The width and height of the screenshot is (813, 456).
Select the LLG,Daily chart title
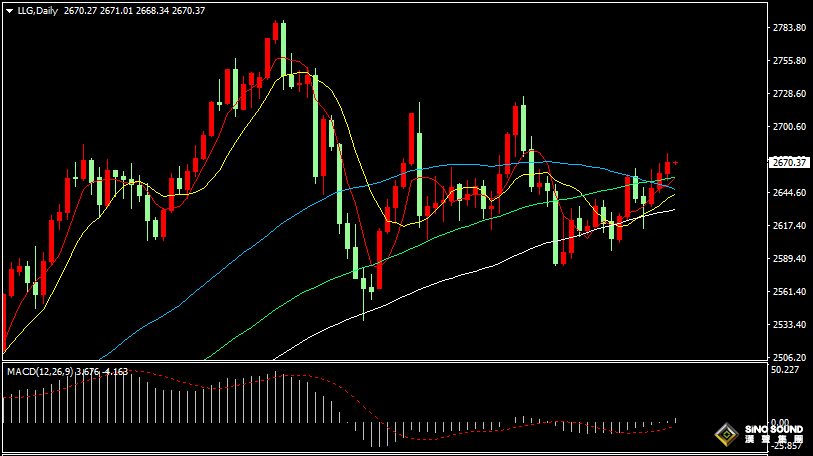coord(38,11)
